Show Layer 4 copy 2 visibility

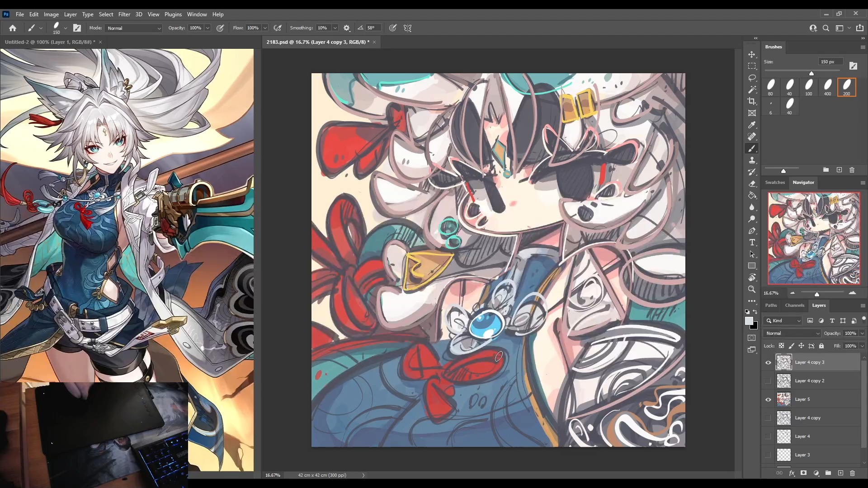point(768,381)
